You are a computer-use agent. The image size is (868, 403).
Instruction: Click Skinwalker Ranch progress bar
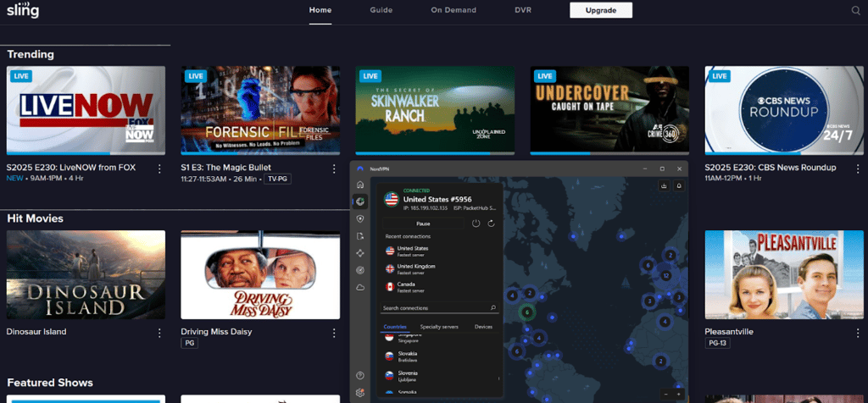[435, 153]
